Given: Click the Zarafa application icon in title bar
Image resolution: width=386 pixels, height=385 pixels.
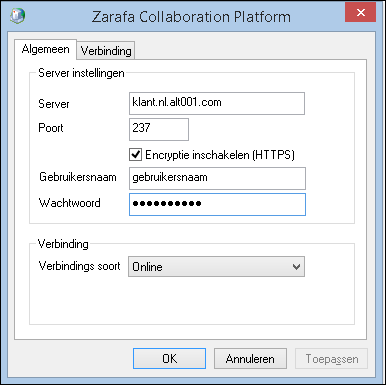Looking at the screenshot, I should coord(17,15).
